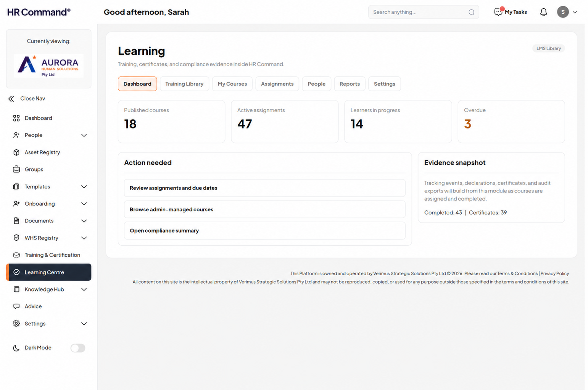
Task: Click the Asset Registry cube icon
Action: pyautogui.click(x=16, y=152)
